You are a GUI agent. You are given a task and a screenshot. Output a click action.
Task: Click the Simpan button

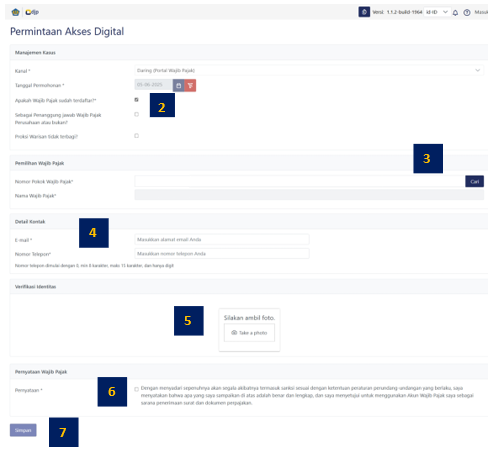click(x=23, y=430)
